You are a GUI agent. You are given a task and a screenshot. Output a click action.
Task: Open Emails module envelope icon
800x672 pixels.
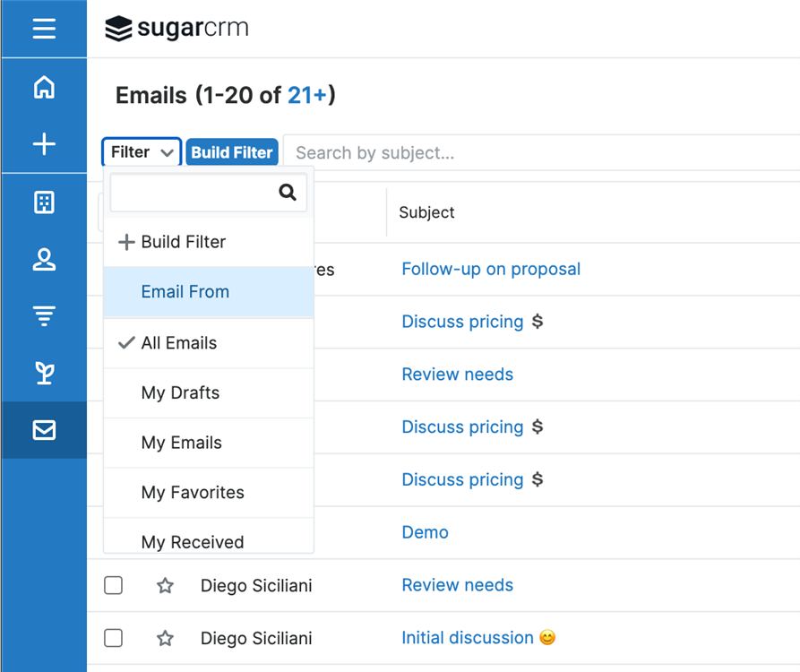pos(44,430)
